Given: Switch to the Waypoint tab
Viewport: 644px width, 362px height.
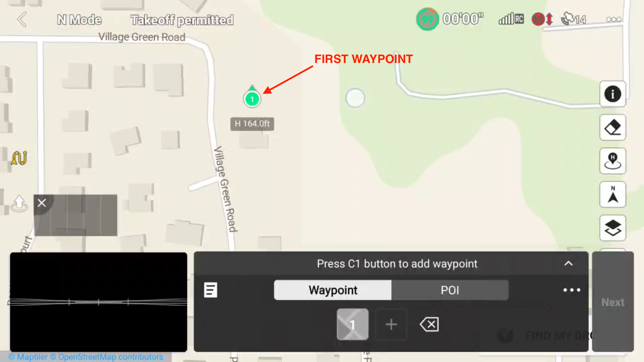Looking at the screenshot, I should point(333,290).
